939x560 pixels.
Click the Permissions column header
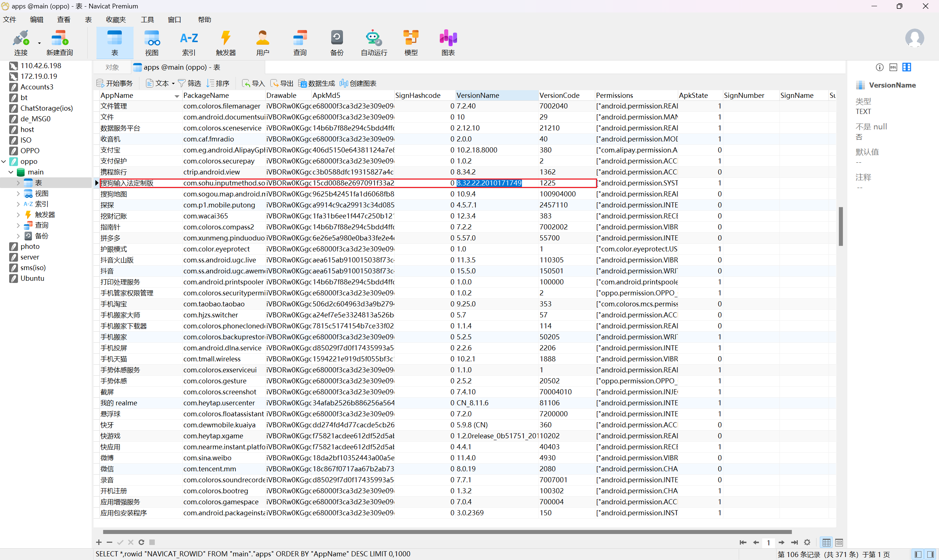[636, 96]
